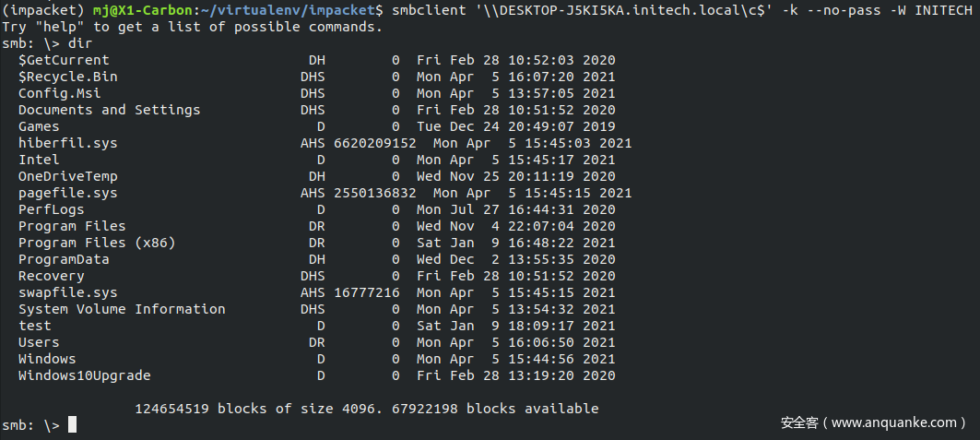Click the swapfile.sys file name
The height and width of the screenshot is (440, 980).
click(x=67, y=292)
